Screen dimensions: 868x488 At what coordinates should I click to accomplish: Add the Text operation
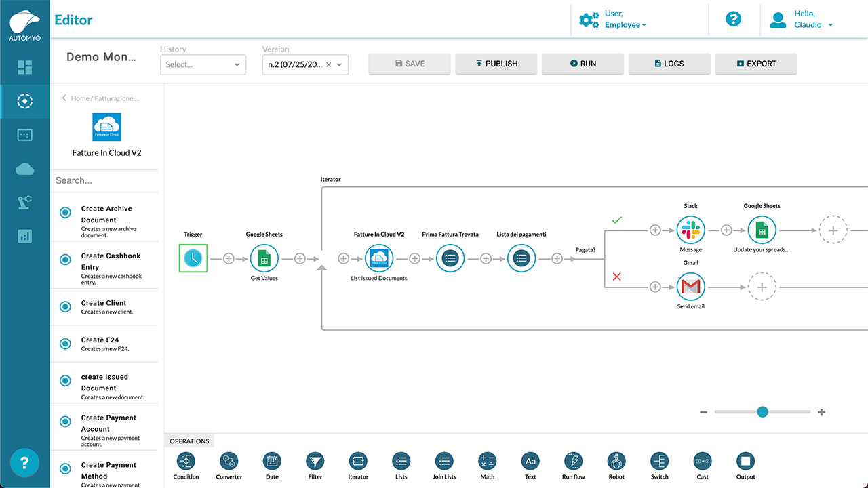[x=530, y=462]
